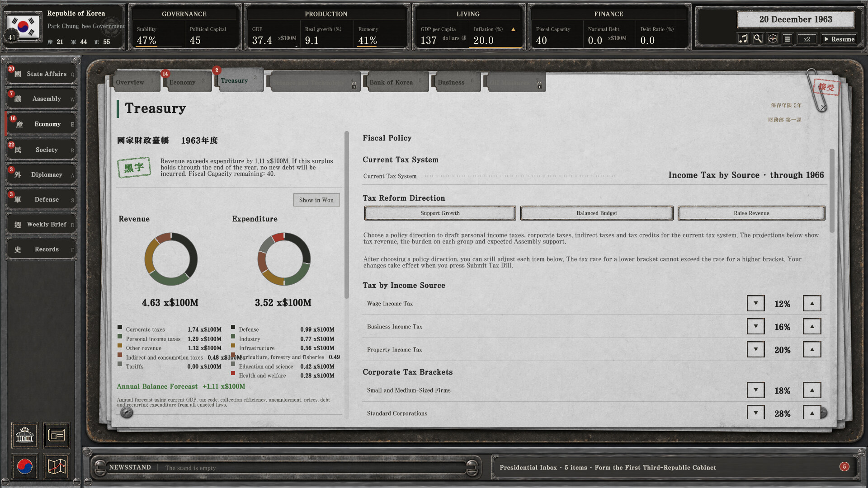Image resolution: width=868 pixels, height=488 pixels.
Task: Decrease Business Income Tax rate
Action: tap(755, 327)
